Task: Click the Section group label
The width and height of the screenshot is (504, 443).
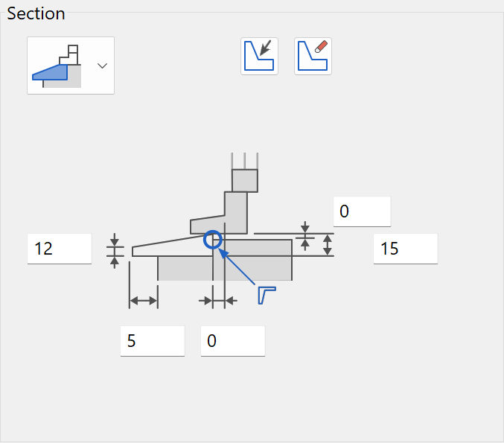Action: coord(36,14)
